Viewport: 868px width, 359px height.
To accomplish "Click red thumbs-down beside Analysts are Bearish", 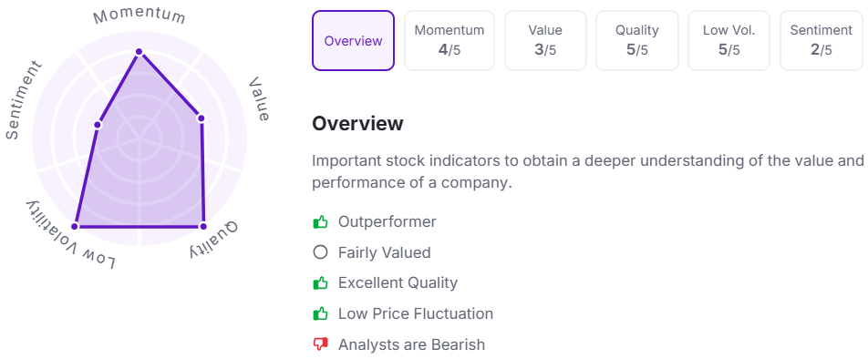I will click(x=320, y=345).
